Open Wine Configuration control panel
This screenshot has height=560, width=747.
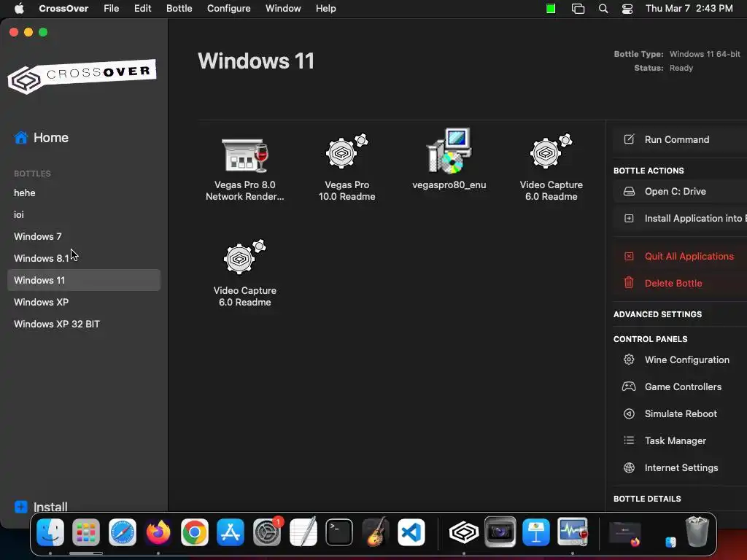point(681,359)
